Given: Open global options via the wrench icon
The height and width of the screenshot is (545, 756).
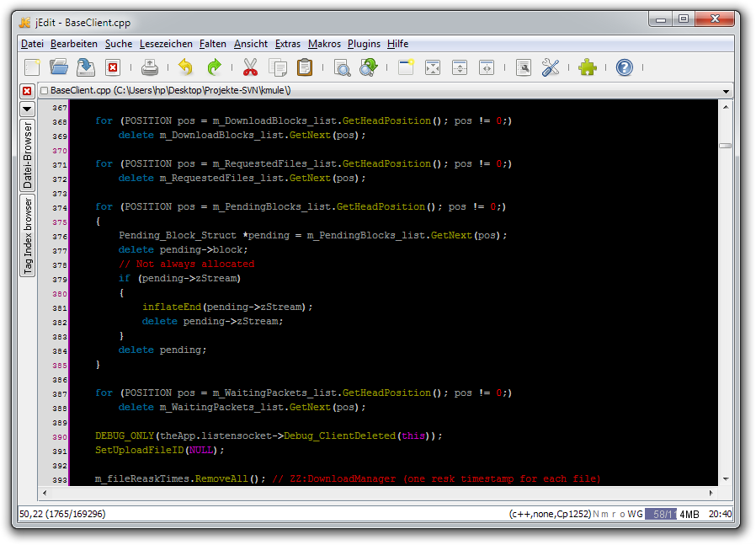Looking at the screenshot, I should tap(551, 68).
